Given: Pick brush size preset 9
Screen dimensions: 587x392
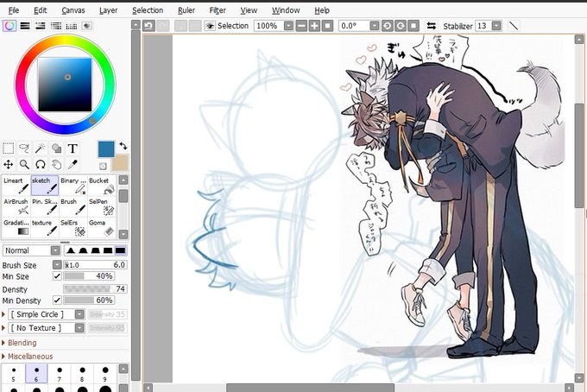Looking at the screenshot, I should point(105,374).
